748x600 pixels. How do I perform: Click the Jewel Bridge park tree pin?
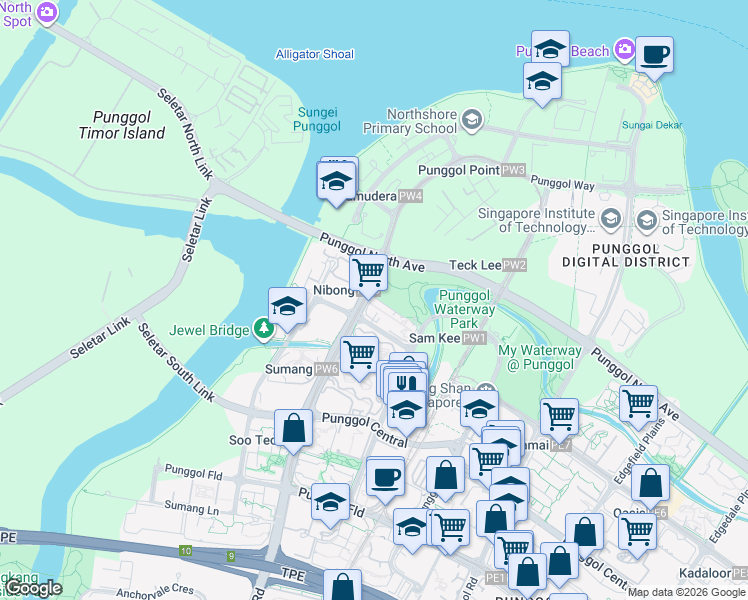click(x=263, y=329)
